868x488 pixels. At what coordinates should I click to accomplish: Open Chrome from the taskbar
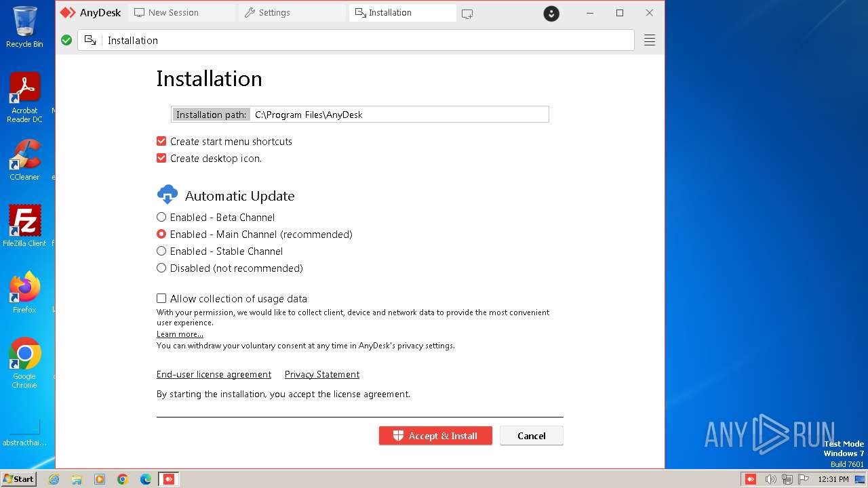(x=123, y=479)
